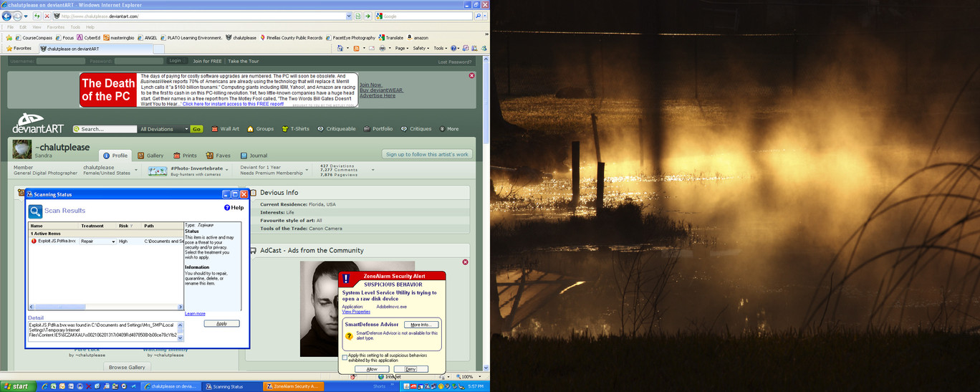Open Critiqueable in deviantART navigation
980x392 pixels.
(x=336, y=129)
